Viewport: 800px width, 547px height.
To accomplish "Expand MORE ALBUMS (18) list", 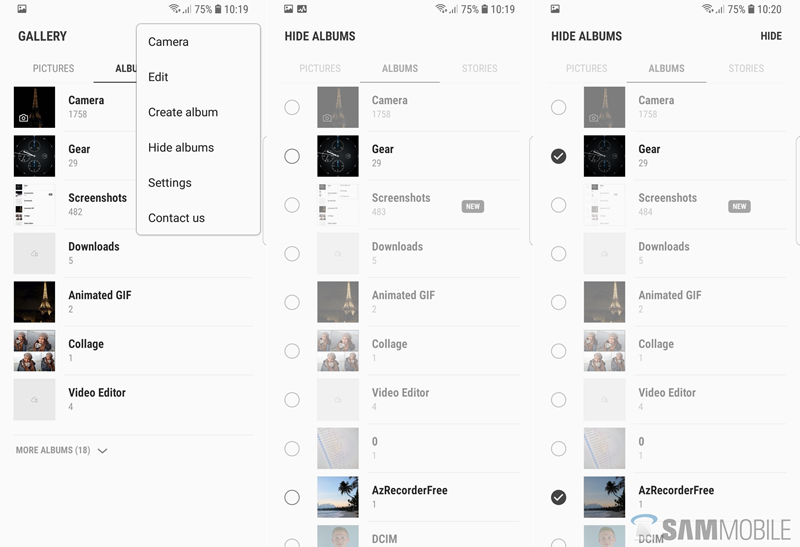I will (x=61, y=450).
